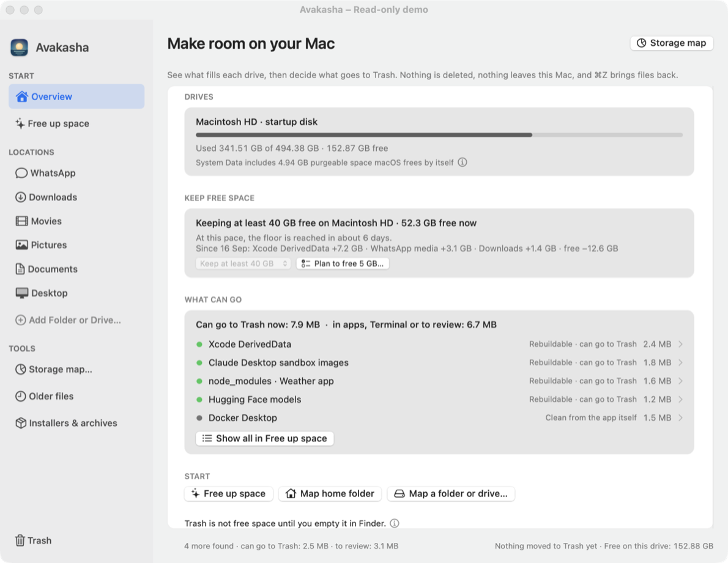Click the 2.4 MB size value
This screenshot has width=728, height=563.
pos(657,344)
